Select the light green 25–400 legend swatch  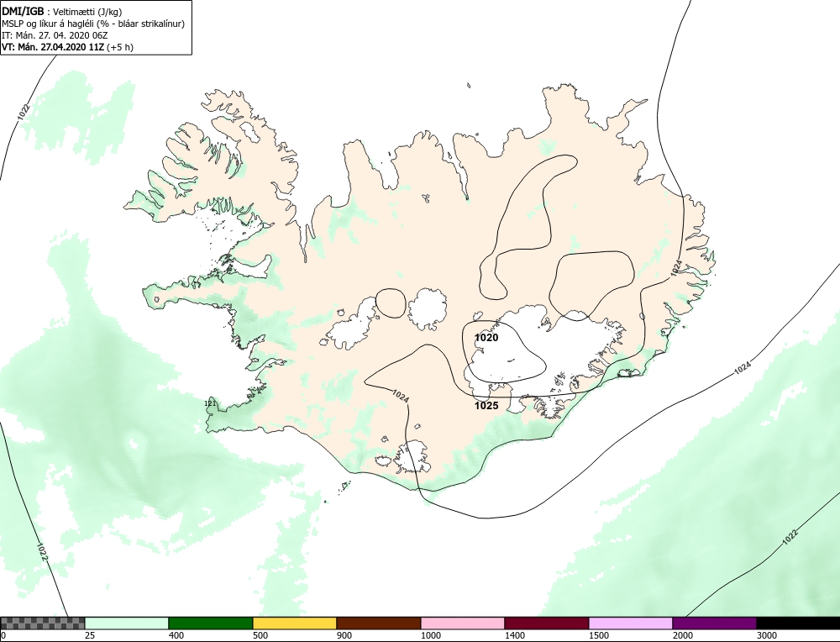point(127,623)
